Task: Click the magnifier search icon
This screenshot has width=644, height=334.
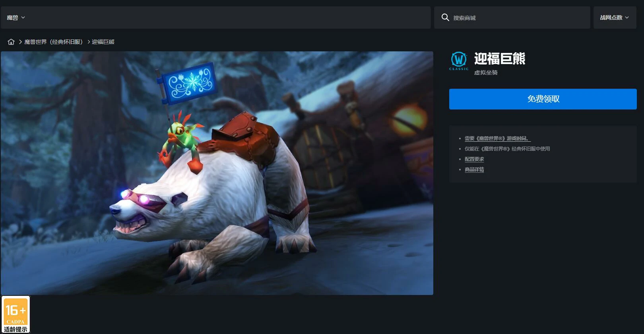Action: 445,18
